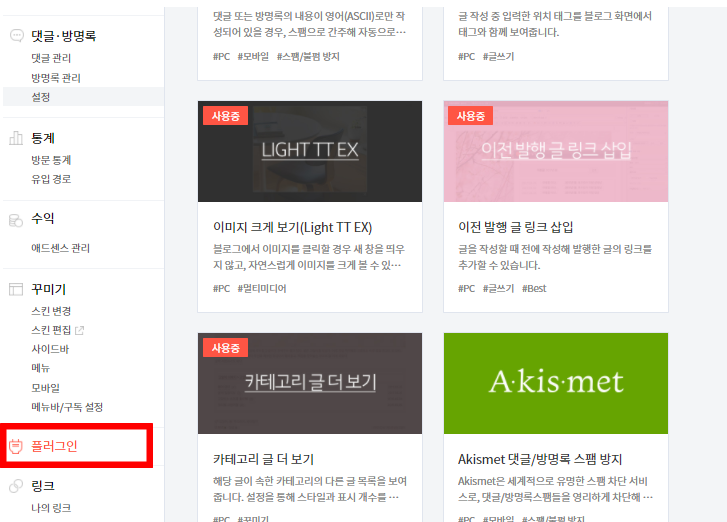Select the highlighted 설정 sidebar item

[x=83, y=97]
